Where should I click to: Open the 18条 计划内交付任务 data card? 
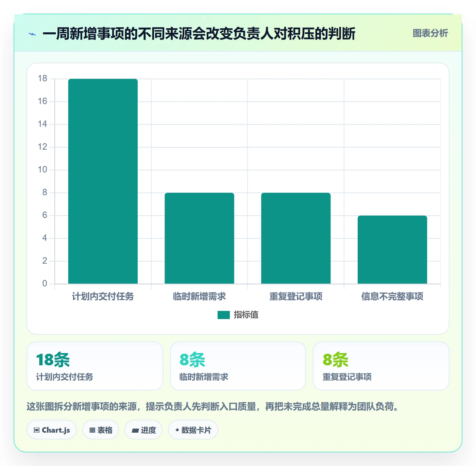pyautogui.click(x=95, y=366)
